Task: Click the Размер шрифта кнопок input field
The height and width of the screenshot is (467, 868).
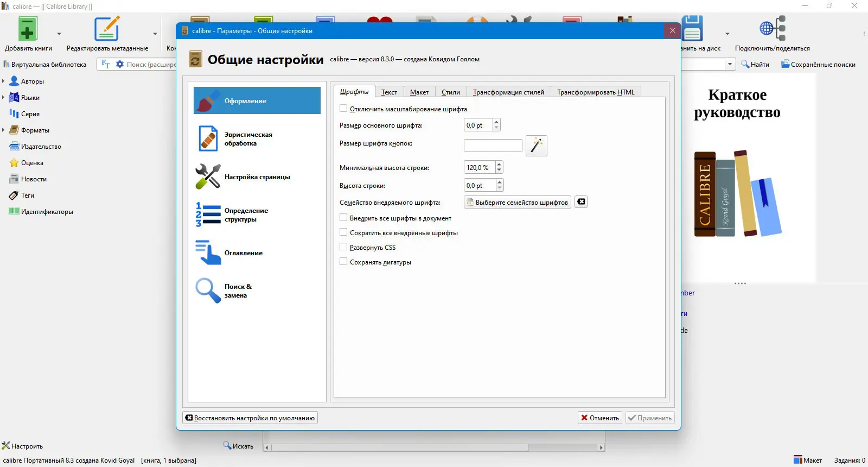Action: tap(493, 146)
